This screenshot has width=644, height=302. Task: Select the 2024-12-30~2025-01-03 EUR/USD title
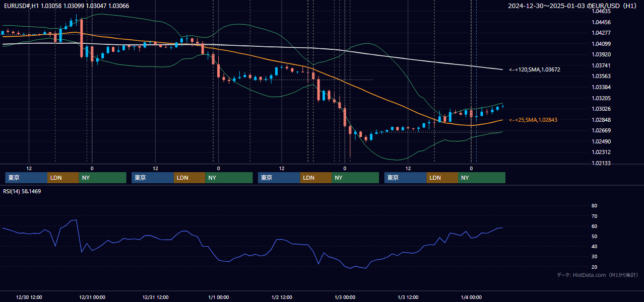(572, 6)
